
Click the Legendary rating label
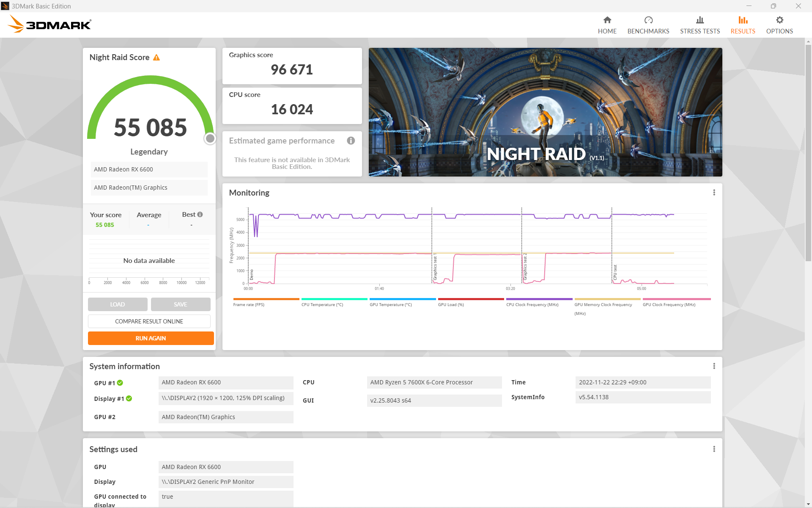149,152
